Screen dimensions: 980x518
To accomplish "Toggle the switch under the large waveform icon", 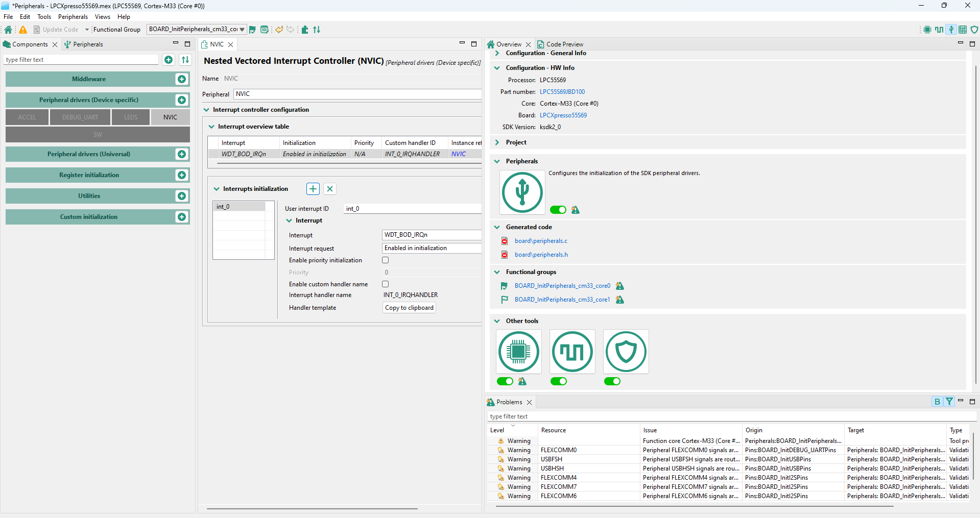I will click(559, 381).
